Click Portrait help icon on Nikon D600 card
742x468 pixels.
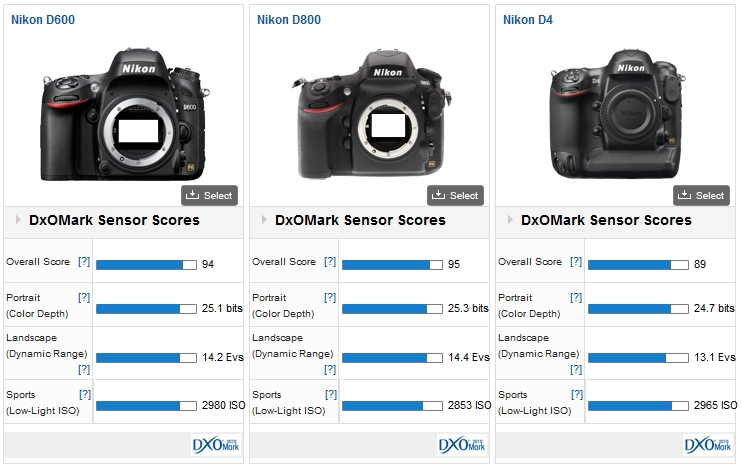(84, 298)
